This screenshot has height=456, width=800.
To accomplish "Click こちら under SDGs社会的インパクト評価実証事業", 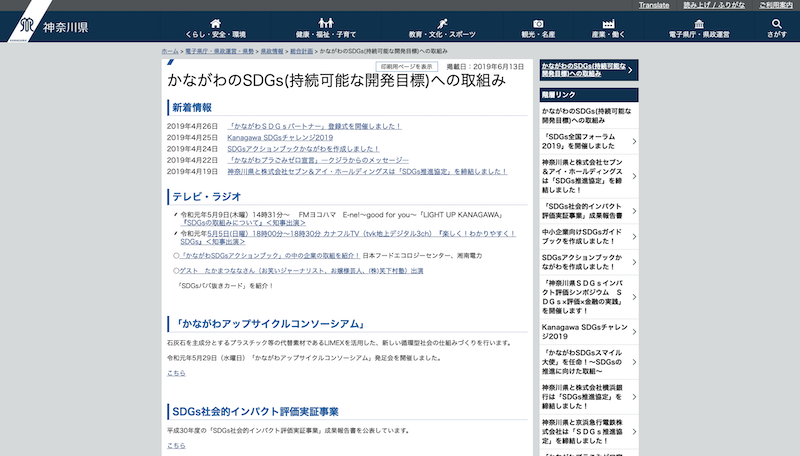I will coord(176,446).
